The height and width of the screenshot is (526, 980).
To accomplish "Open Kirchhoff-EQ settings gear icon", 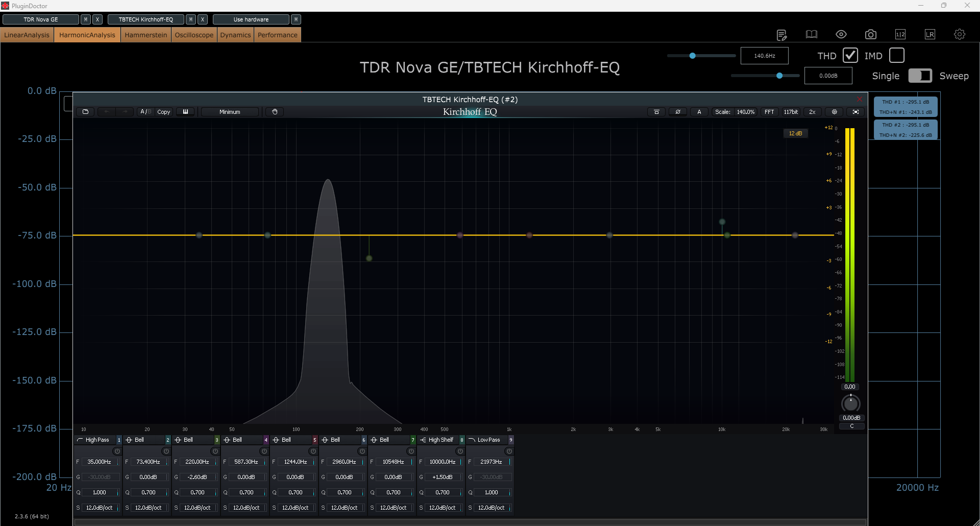I will tap(835, 112).
